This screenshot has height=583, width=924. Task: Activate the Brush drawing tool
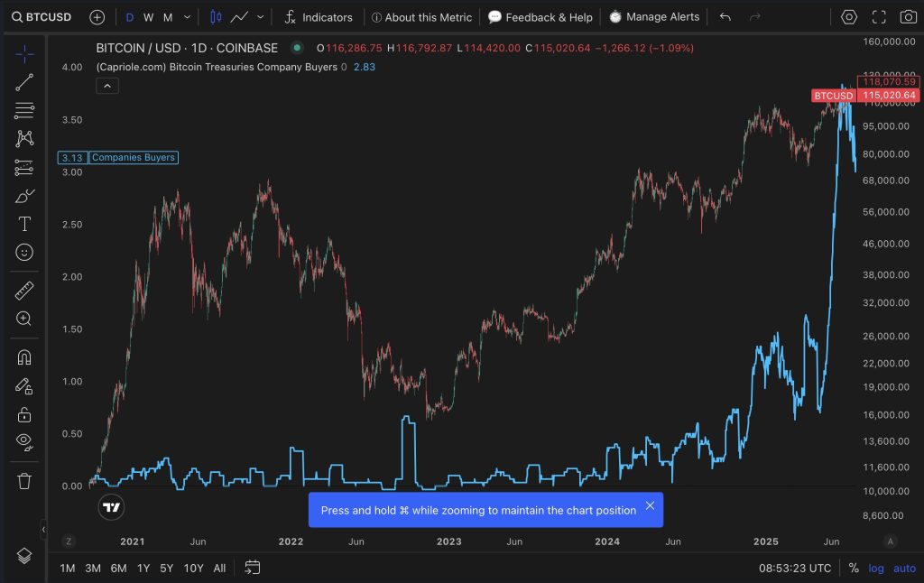24,196
